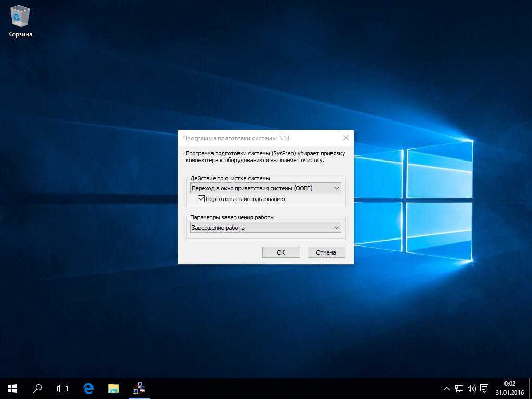Confirm SysPrep with the OK button

coord(281,252)
